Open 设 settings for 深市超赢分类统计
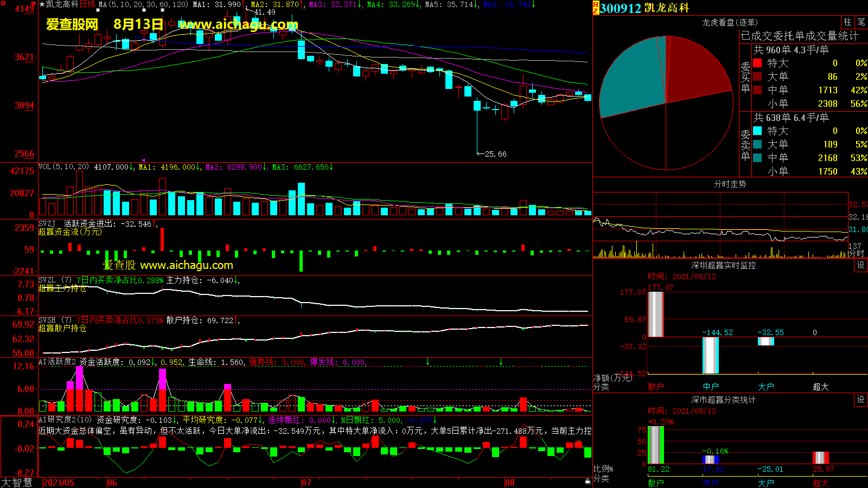Image resolution: width=868 pixels, height=488 pixels. click(861, 400)
